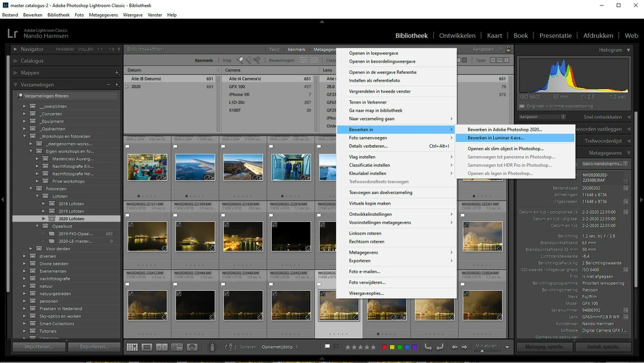This screenshot has width=644, height=363.
Task: Collapse the Metagegevens panel
Action: 629,153
